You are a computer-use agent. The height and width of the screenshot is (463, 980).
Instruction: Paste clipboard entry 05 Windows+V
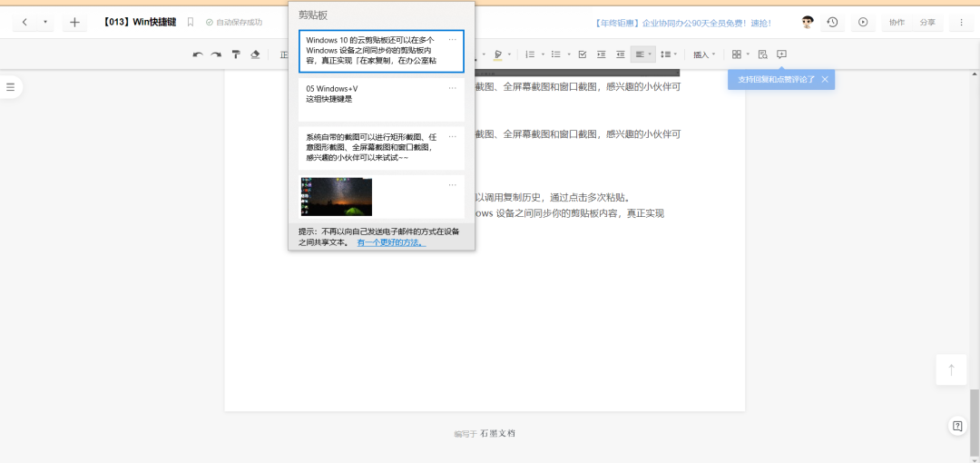point(381,100)
